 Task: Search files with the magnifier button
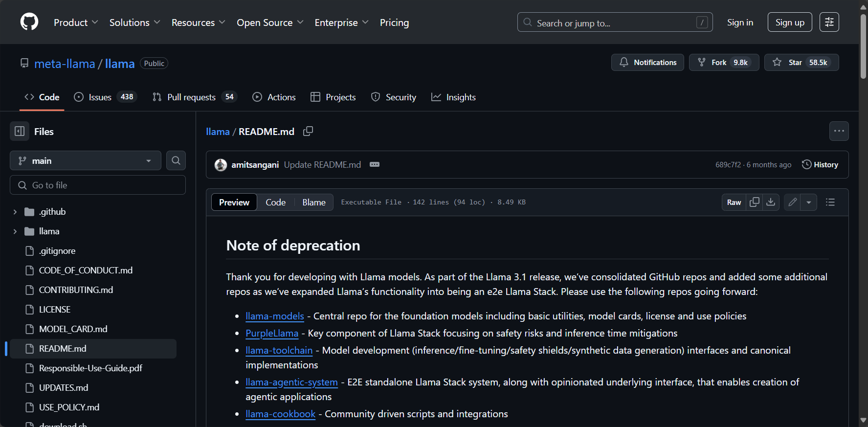pyautogui.click(x=176, y=160)
